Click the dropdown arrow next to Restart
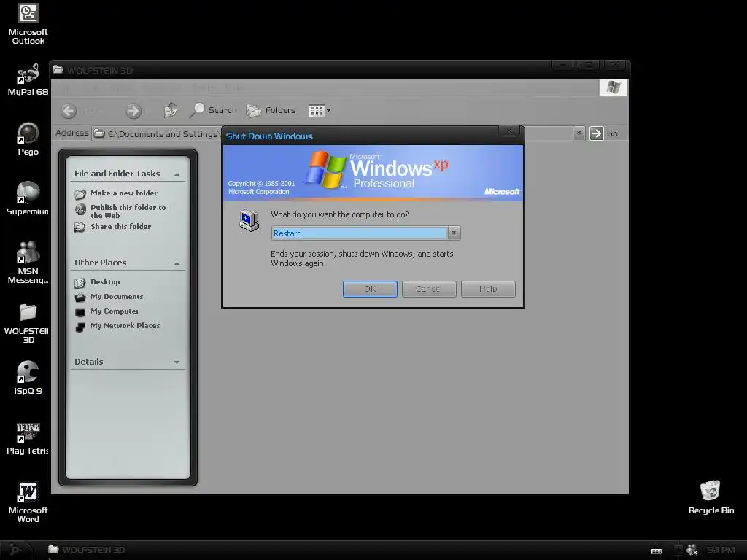 coord(454,233)
